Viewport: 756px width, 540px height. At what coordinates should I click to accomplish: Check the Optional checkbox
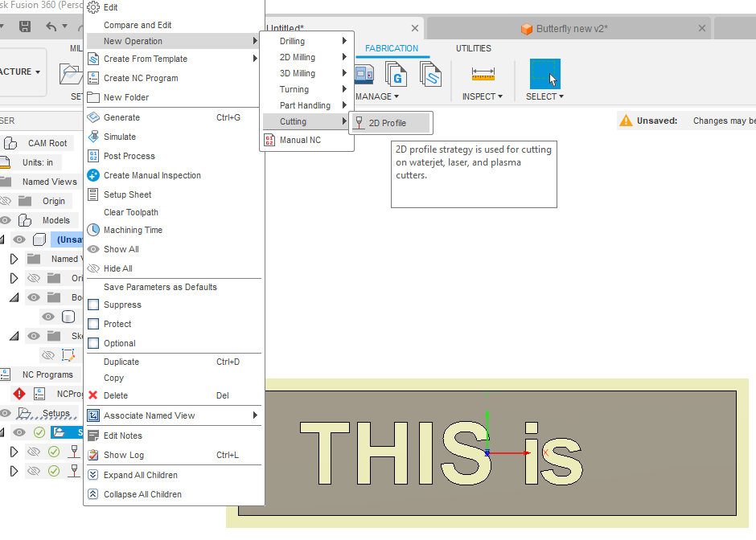pos(93,344)
